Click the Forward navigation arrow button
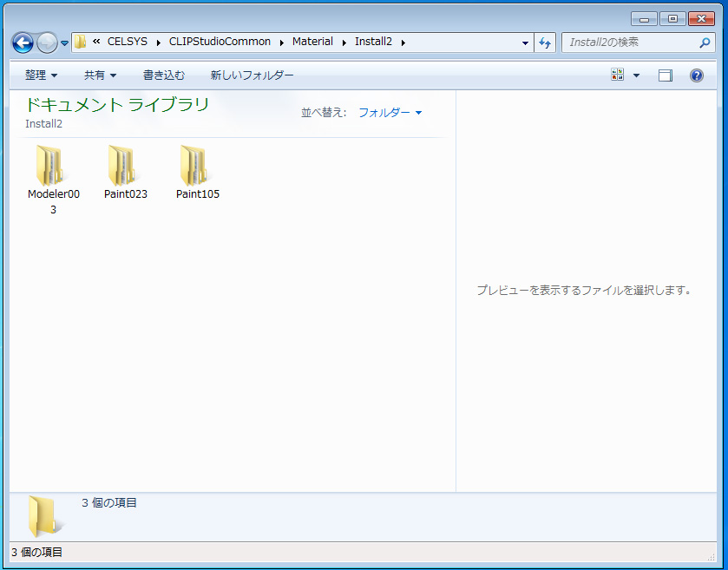The width and height of the screenshot is (728, 570). 47,42
